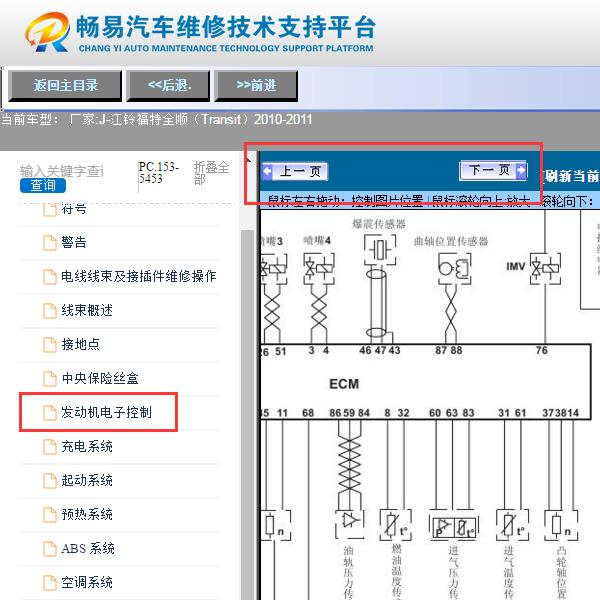The height and width of the screenshot is (600, 600).
Task: Open the ABS 系统 entry
Action: click(88, 549)
